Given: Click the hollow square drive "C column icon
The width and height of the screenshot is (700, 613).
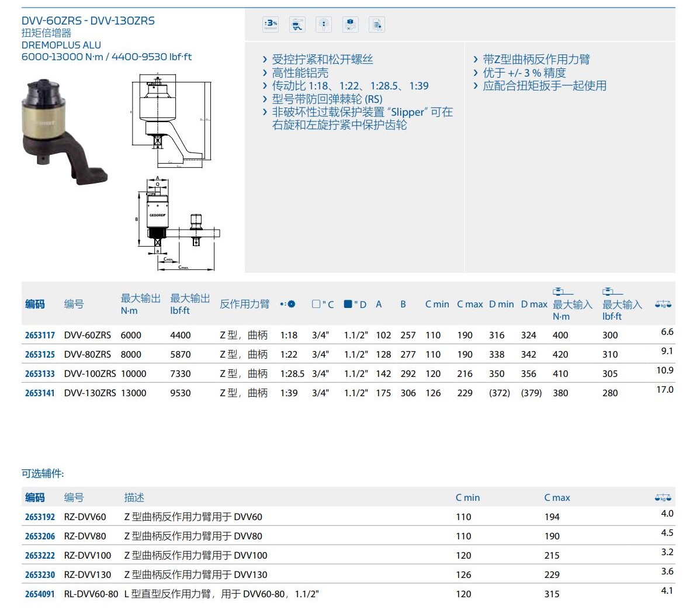Looking at the screenshot, I should click(x=316, y=304).
